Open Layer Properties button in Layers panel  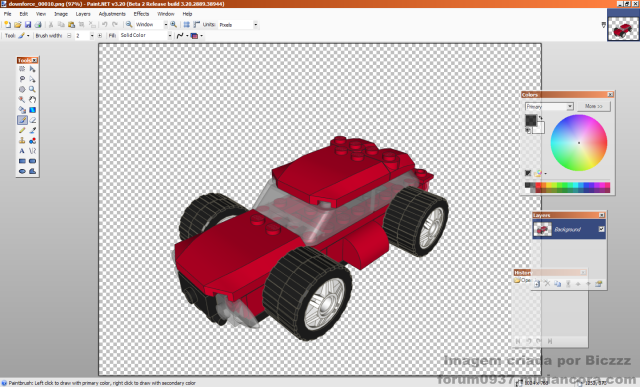598,284
